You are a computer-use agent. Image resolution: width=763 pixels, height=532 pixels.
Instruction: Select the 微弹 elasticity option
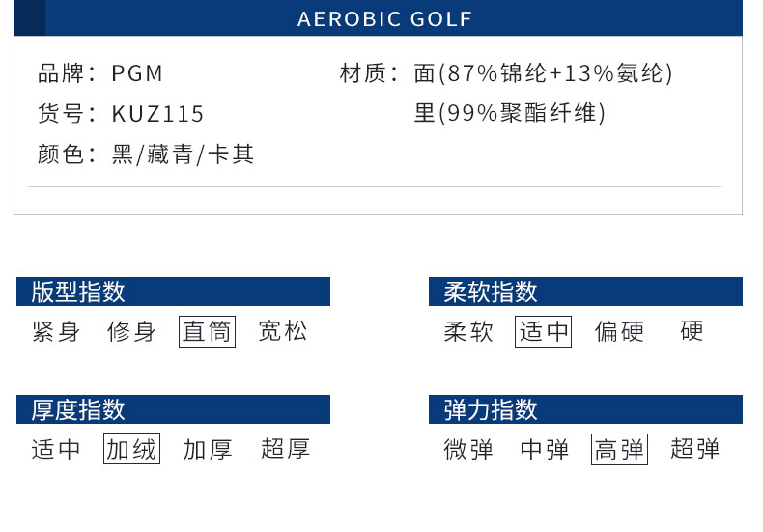point(468,449)
